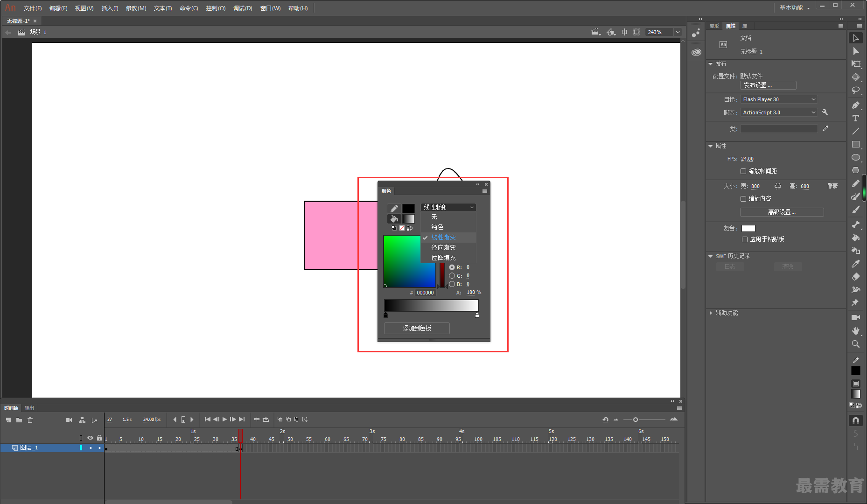Image resolution: width=867 pixels, height=504 pixels.
Task: Collapse the 属性 section
Action: pyautogui.click(x=711, y=146)
